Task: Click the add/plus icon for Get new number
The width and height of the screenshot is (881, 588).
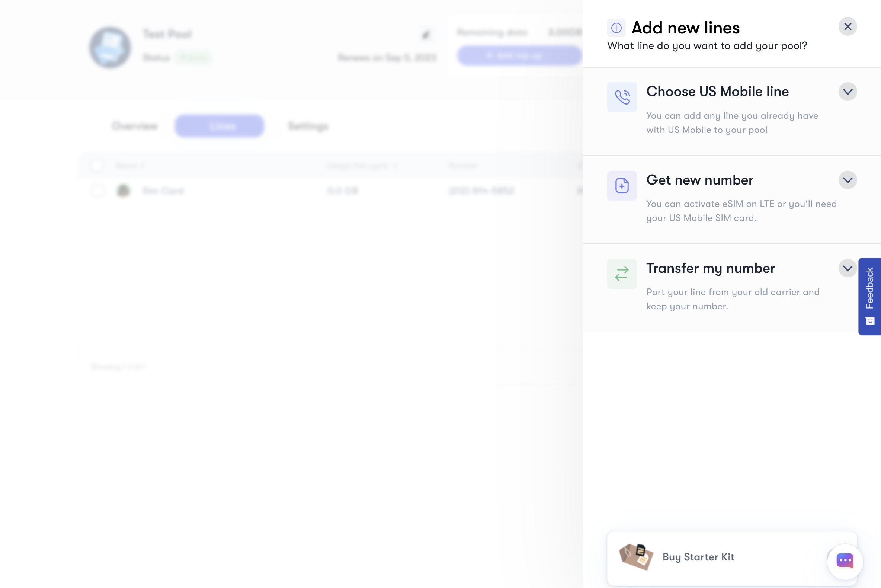Action: pos(621,185)
